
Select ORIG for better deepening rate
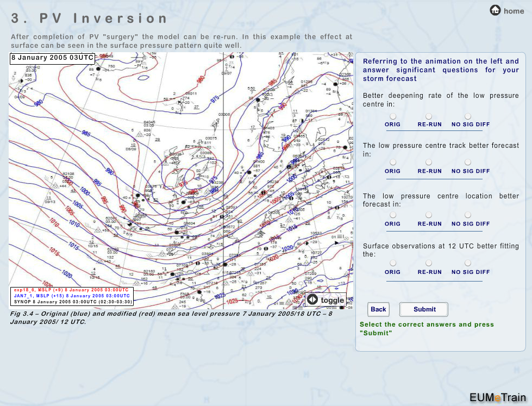[392, 116]
